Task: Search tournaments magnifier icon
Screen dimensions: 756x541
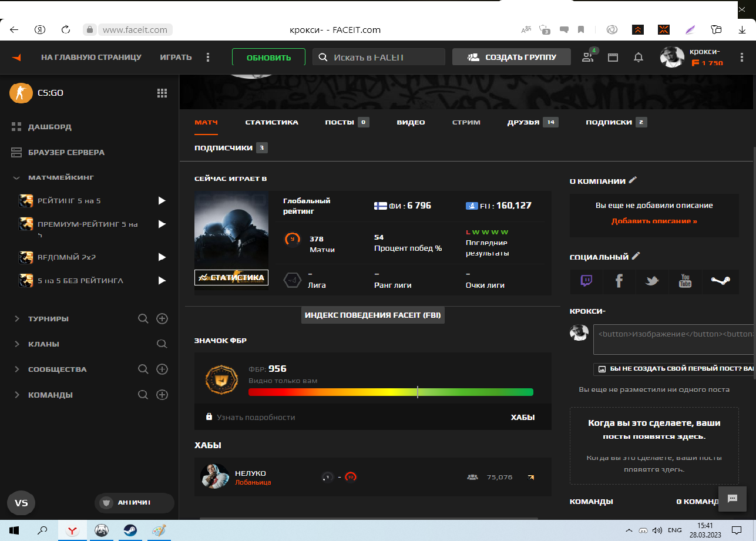Action: [143, 318]
